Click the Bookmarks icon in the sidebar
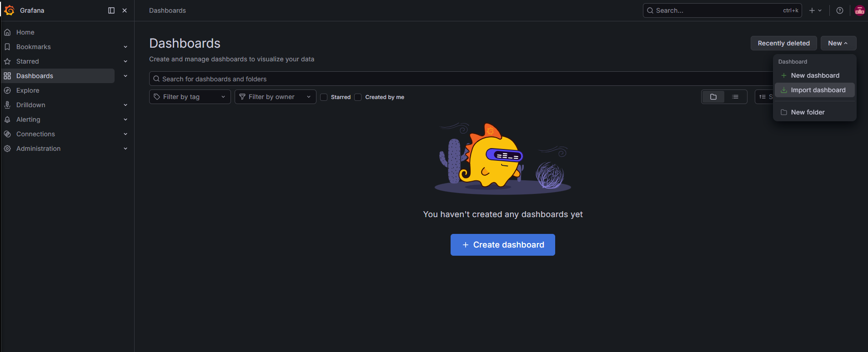Image resolution: width=868 pixels, height=352 pixels. click(x=7, y=47)
